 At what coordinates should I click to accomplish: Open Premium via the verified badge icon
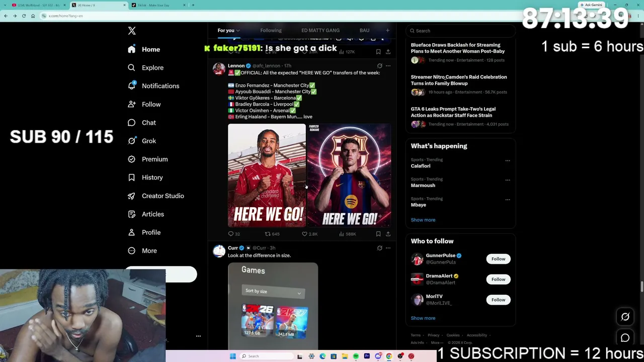click(131, 159)
